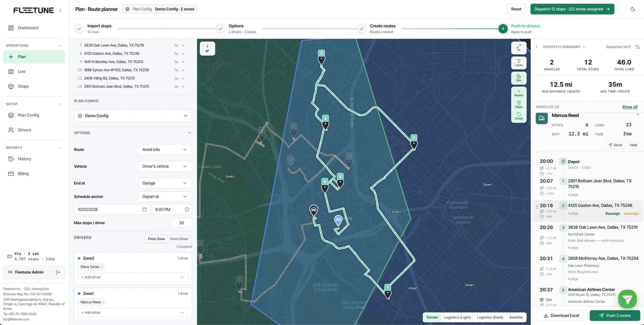Select Satellite map style tab
This screenshot has width=644, height=325.
[516, 317]
